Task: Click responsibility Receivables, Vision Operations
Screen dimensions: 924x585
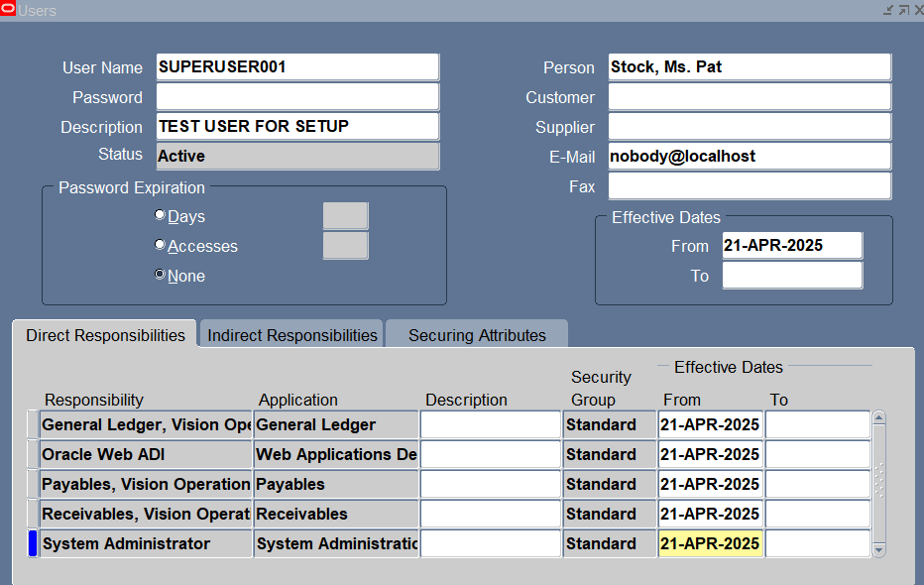Action: point(146,514)
